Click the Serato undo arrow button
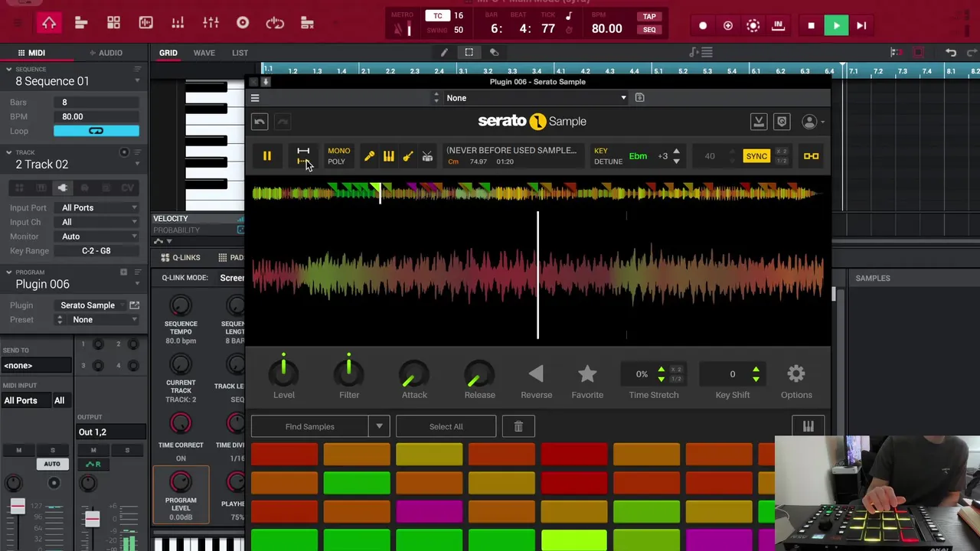The height and width of the screenshot is (551, 980). click(x=260, y=122)
